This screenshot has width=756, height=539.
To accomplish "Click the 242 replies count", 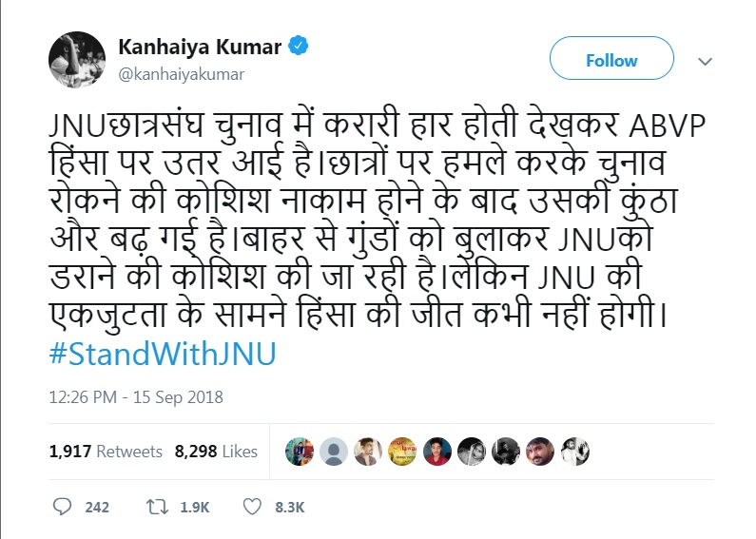I will (x=97, y=508).
